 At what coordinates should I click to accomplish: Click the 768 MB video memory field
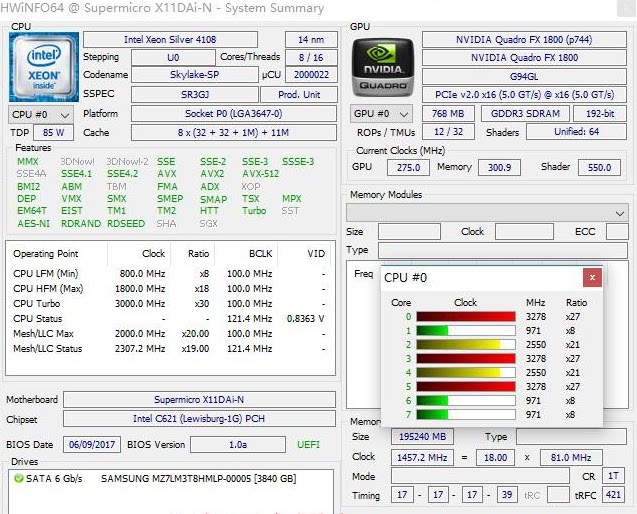(448, 113)
